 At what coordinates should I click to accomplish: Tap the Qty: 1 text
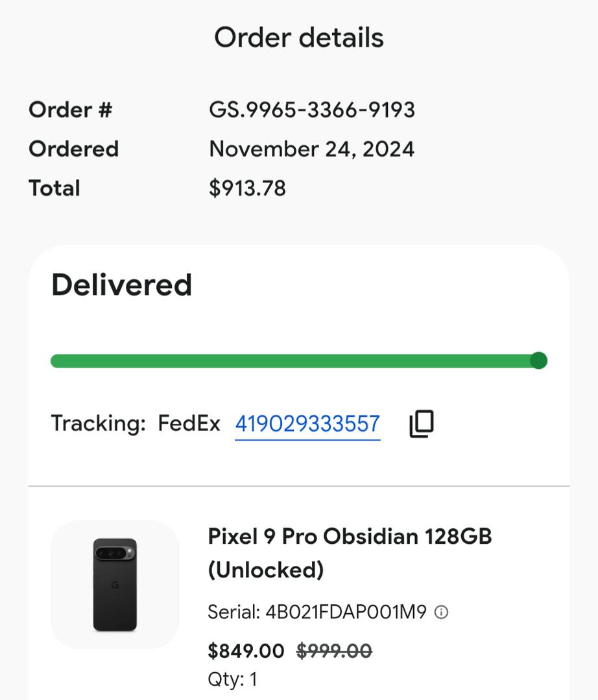(232, 679)
